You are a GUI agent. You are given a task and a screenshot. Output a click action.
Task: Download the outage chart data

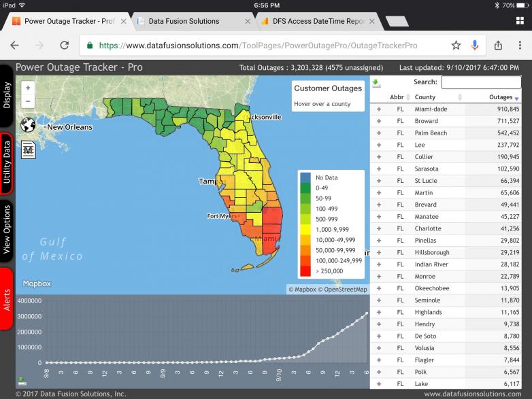pos(22,381)
